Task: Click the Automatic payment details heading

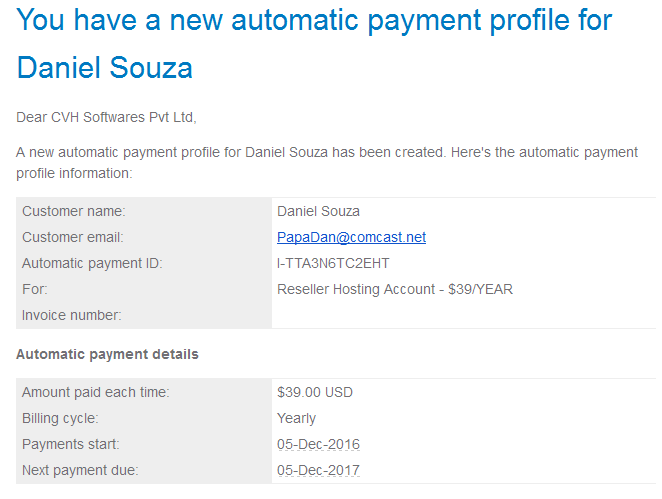Action: pyautogui.click(x=107, y=354)
